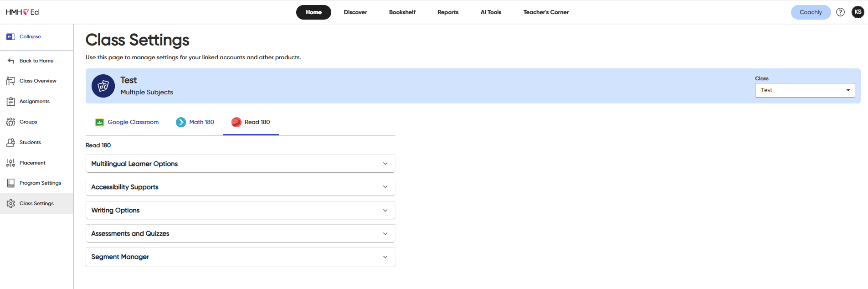The width and height of the screenshot is (868, 289).
Task: Select the Read 180 tab label
Action: (x=257, y=122)
